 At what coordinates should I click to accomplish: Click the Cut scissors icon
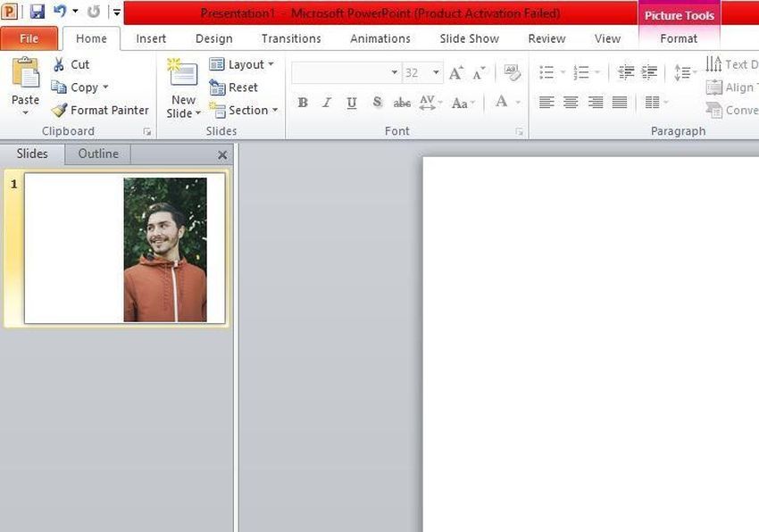[59, 64]
